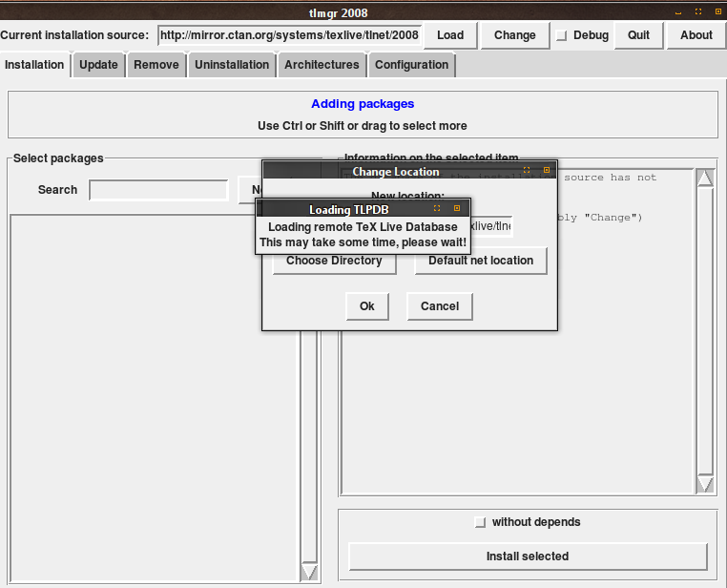The height and width of the screenshot is (588, 727).
Task: Focus the installation source URL field
Action: 289,35
